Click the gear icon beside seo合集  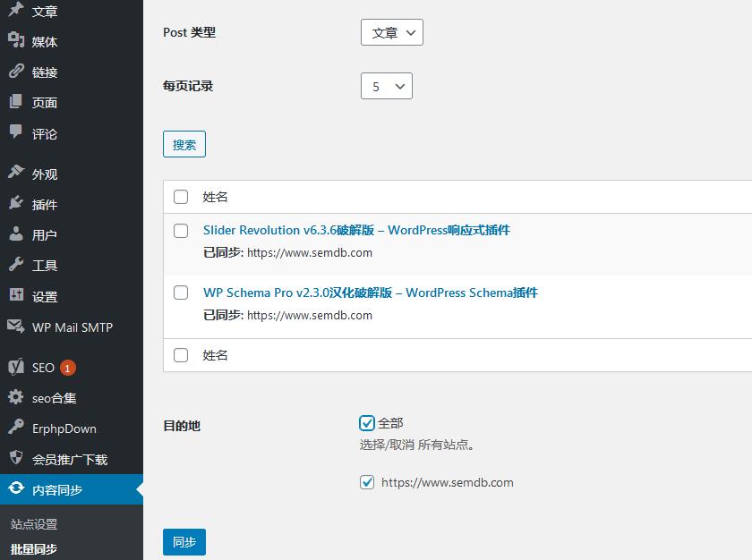pos(16,397)
